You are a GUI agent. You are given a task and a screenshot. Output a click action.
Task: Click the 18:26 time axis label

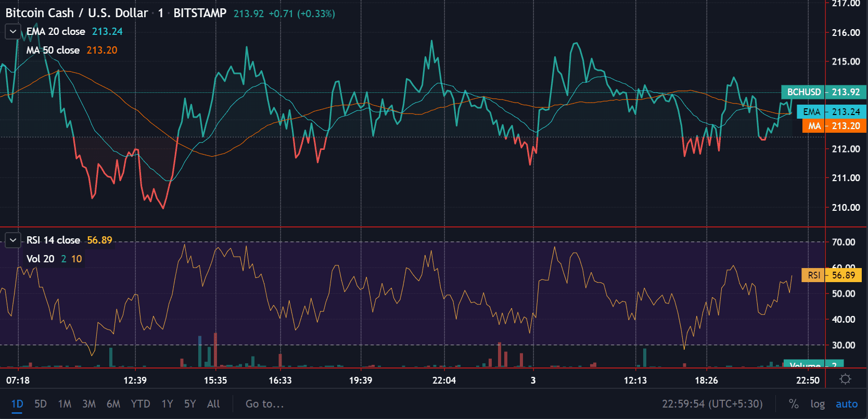click(x=706, y=380)
